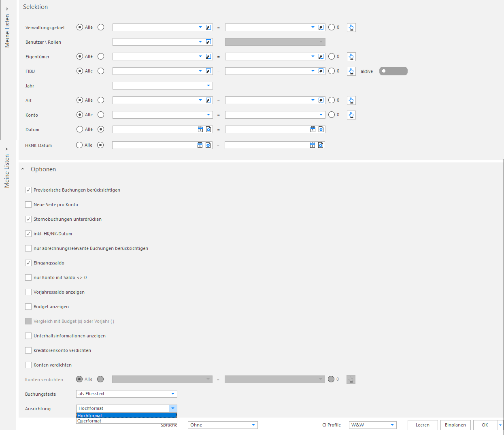Open upper 'Meine Listen' side tab
The width and height of the screenshot is (504, 435).
[x=7, y=28]
